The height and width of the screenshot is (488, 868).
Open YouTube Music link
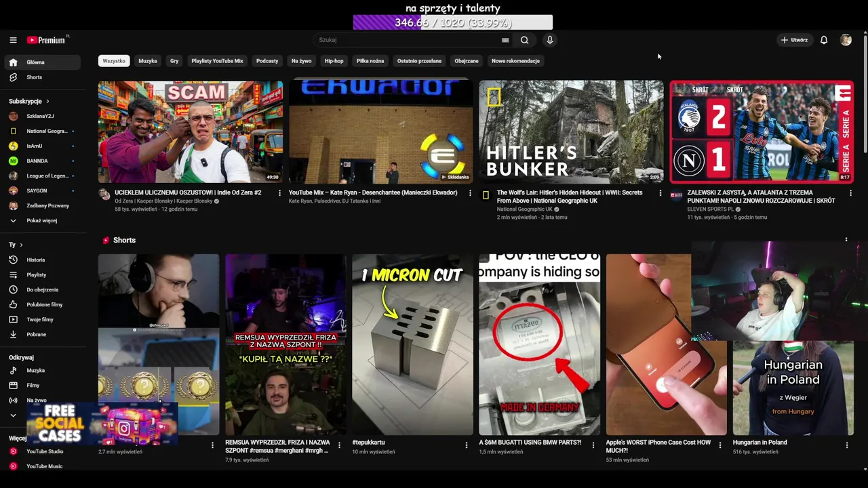(42, 466)
